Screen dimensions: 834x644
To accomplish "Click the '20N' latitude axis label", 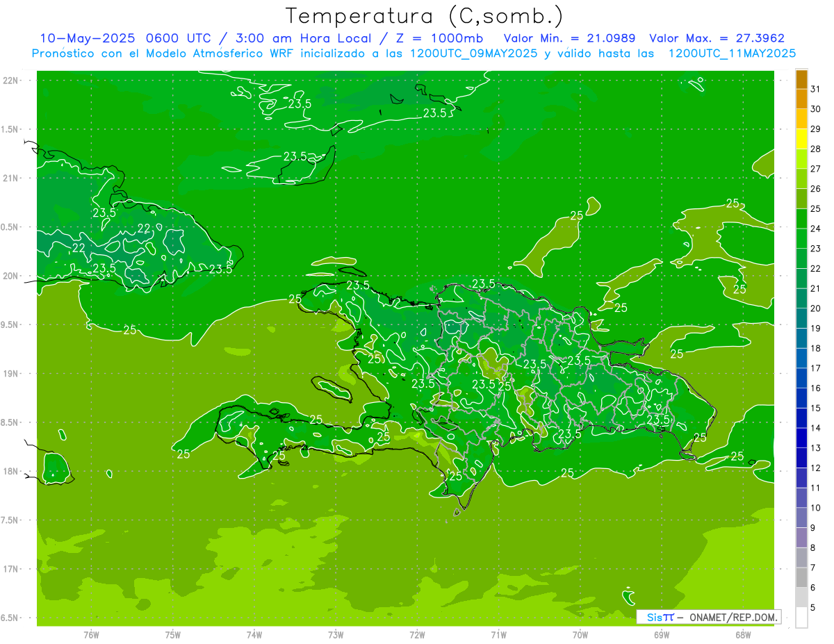I will point(11,276).
